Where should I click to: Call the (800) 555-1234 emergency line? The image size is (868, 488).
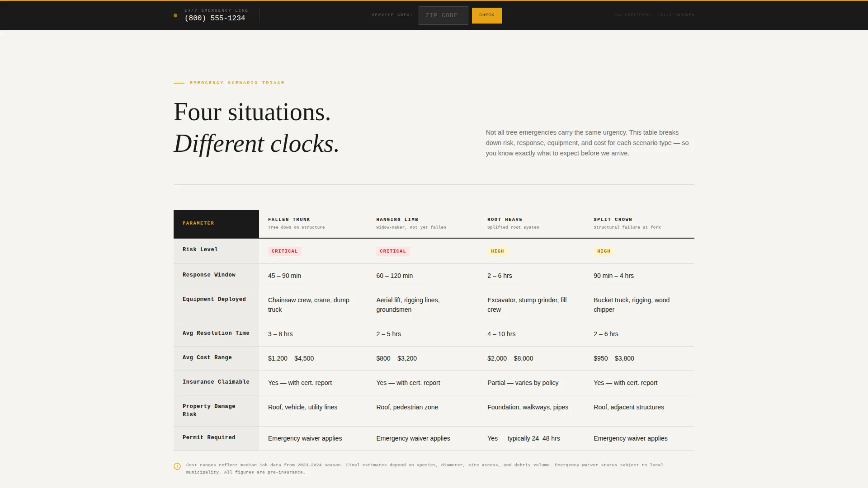click(x=215, y=18)
